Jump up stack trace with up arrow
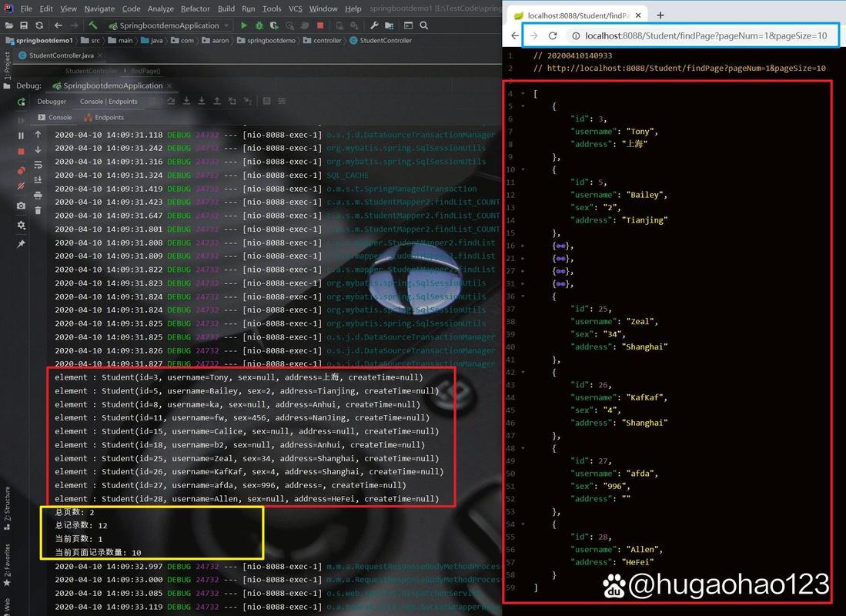Image resolution: width=846 pixels, height=616 pixels. point(38,135)
